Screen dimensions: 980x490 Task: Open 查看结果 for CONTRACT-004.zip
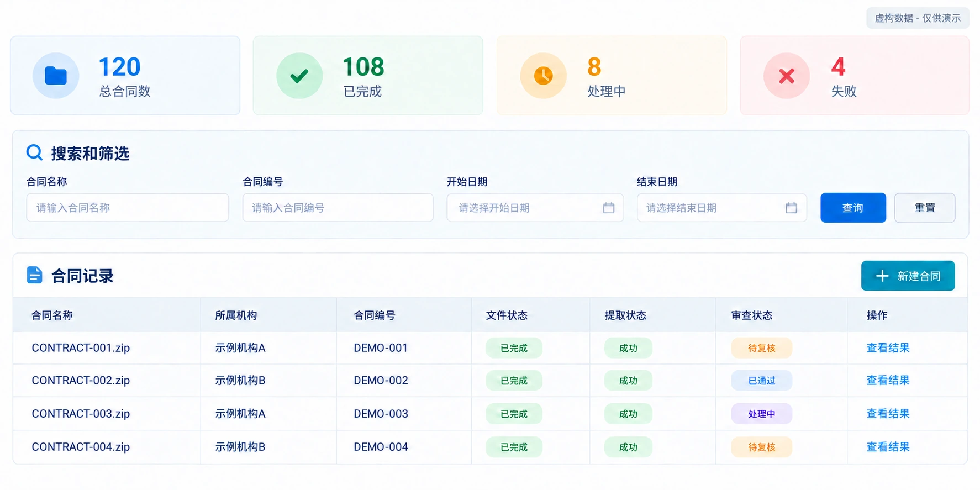click(x=888, y=447)
